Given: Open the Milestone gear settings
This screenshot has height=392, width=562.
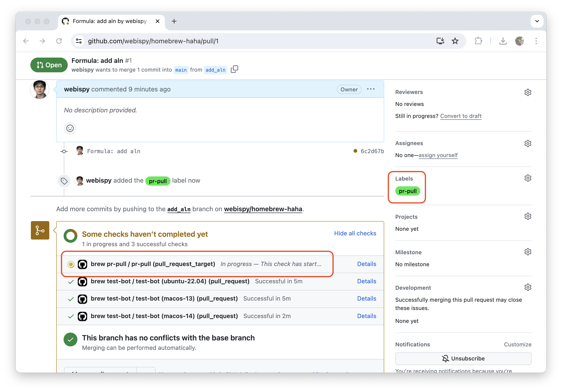Looking at the screenshot, I should pos(528,252).
